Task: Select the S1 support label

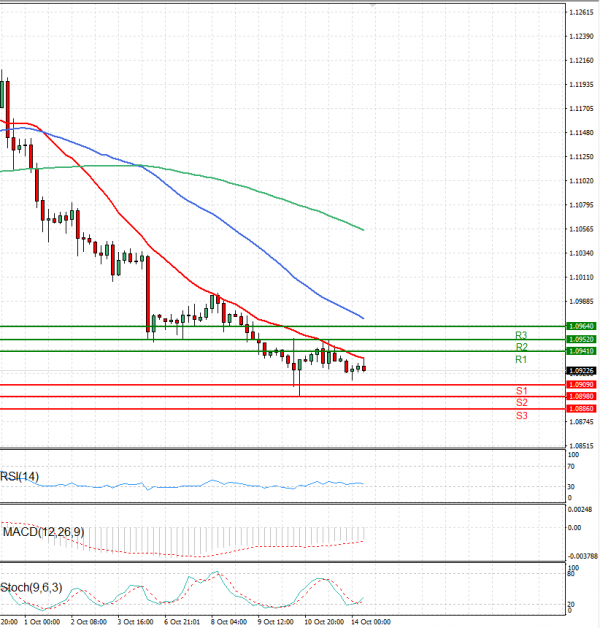Action: point(521,391)
